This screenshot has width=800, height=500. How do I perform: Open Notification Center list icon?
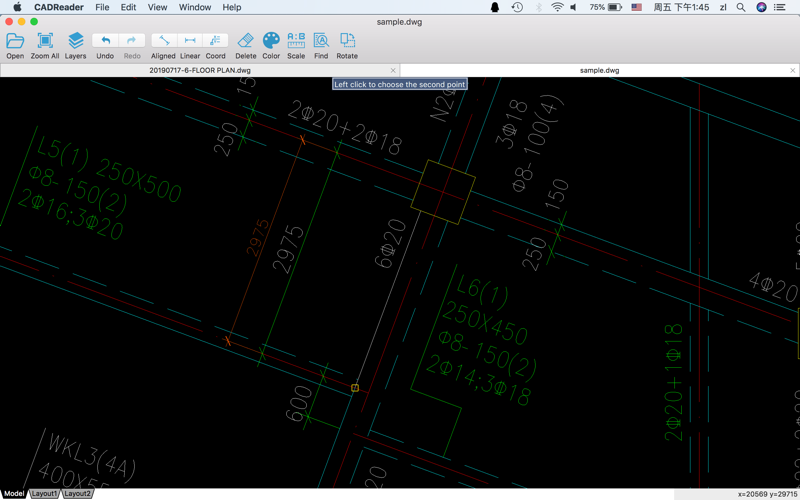coord(780,7)
